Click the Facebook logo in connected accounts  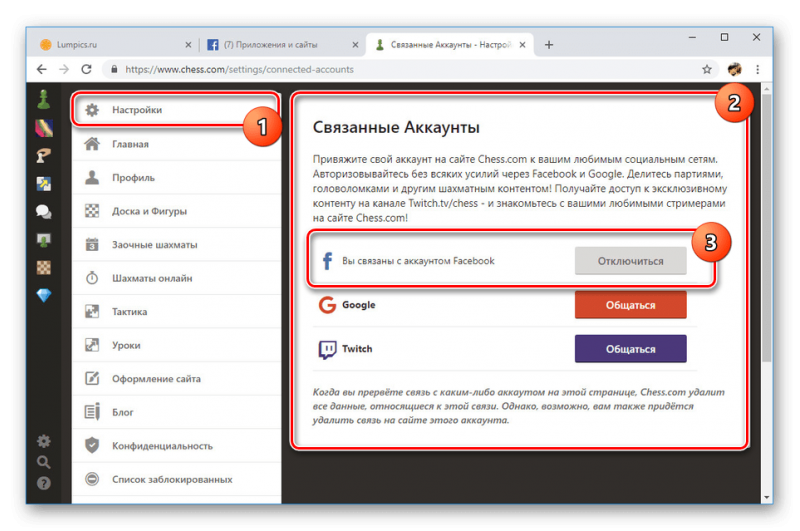328,261
